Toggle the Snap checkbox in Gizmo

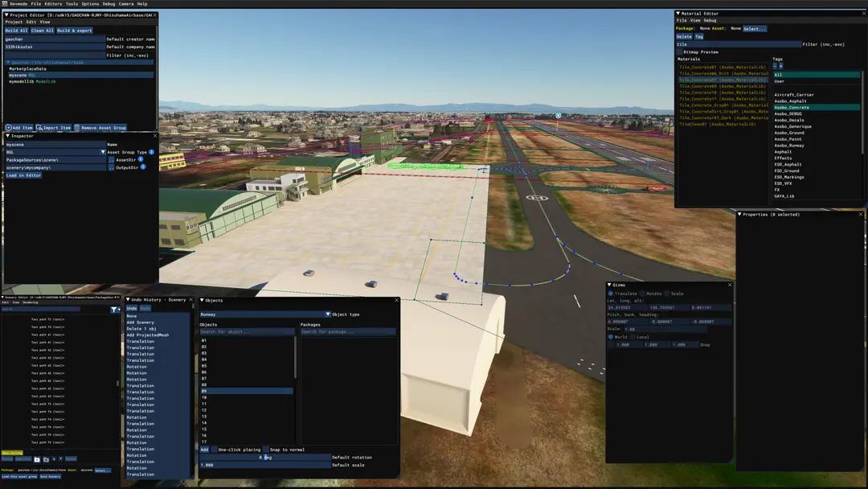611,344
